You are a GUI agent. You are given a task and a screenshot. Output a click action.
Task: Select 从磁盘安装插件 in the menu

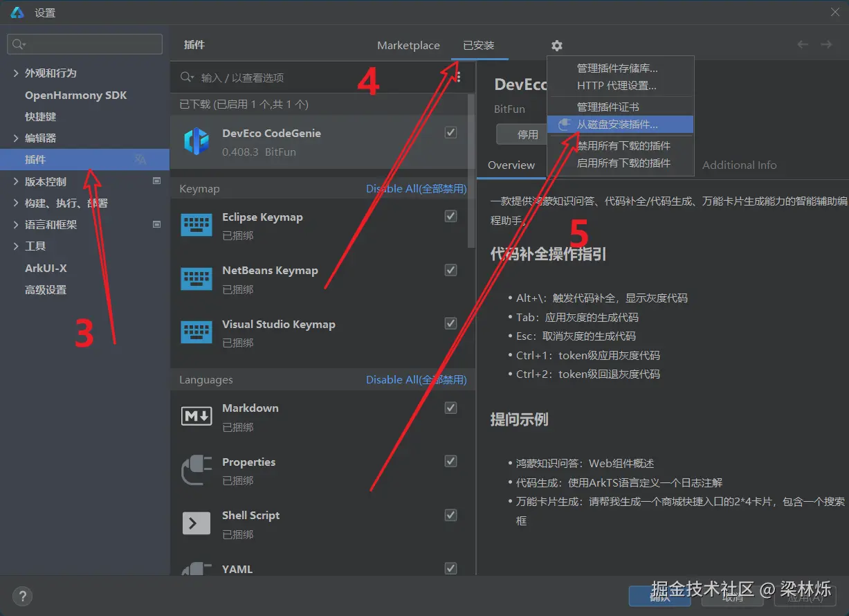(x=621, y=125)
